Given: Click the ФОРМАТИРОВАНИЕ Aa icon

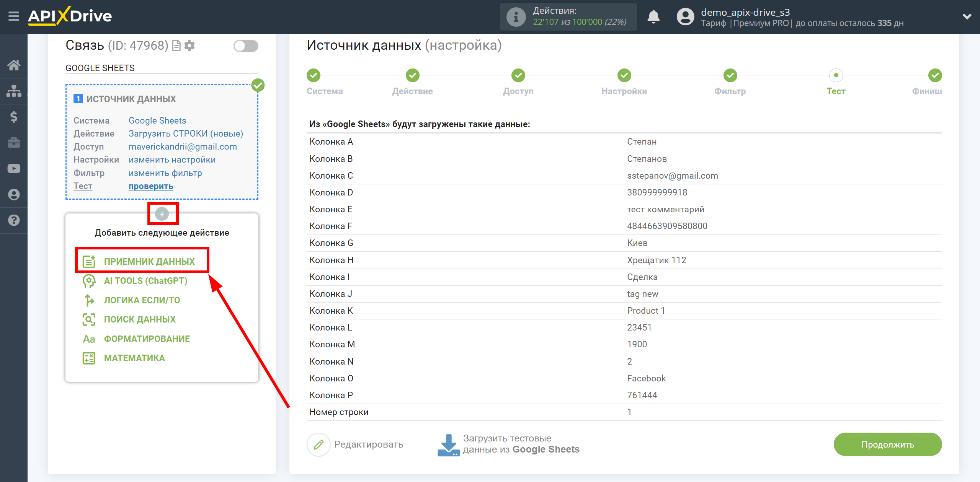Looking at the screenshot, I should [x=89, y=339].
